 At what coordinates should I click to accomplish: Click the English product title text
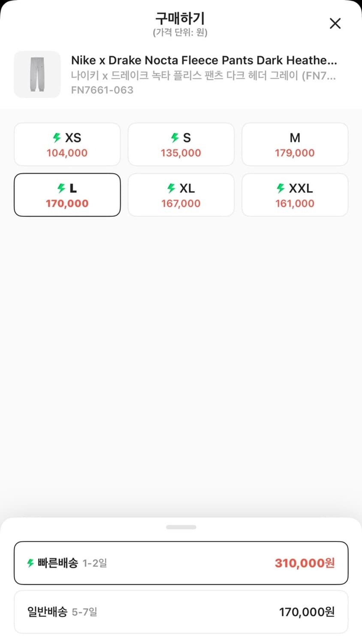pos(204,60)
